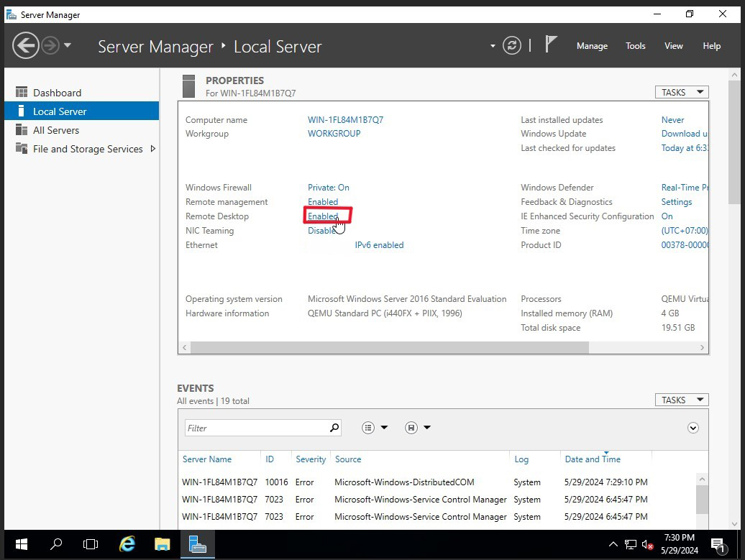
Task: Open the Manage menu
Action: [592, 45]
